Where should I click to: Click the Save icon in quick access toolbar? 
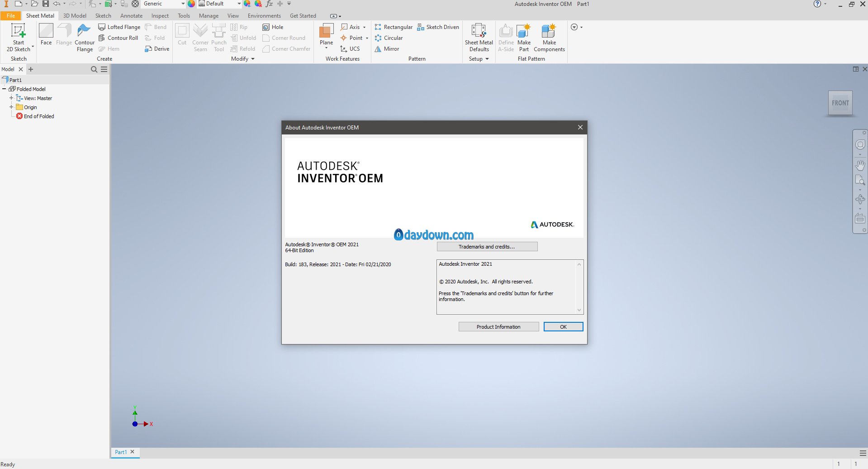tap(46, 4)
